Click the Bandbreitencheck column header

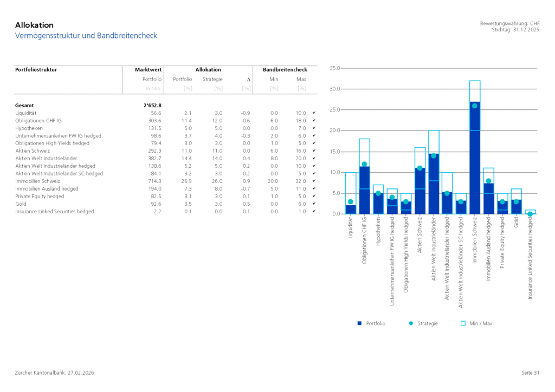coord(285,70)
